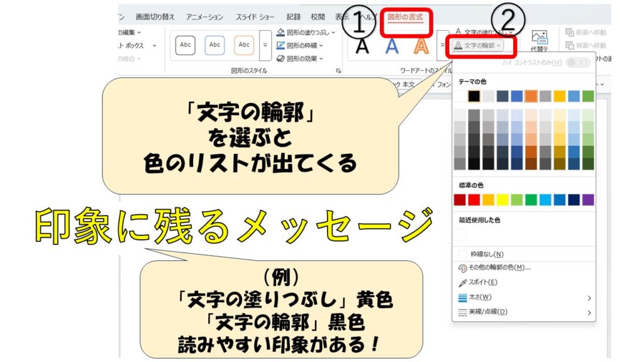Viewport: 644px width, 362px height.
Task: Apply the orange outlined A WordArt style
Action: (421, 46)
